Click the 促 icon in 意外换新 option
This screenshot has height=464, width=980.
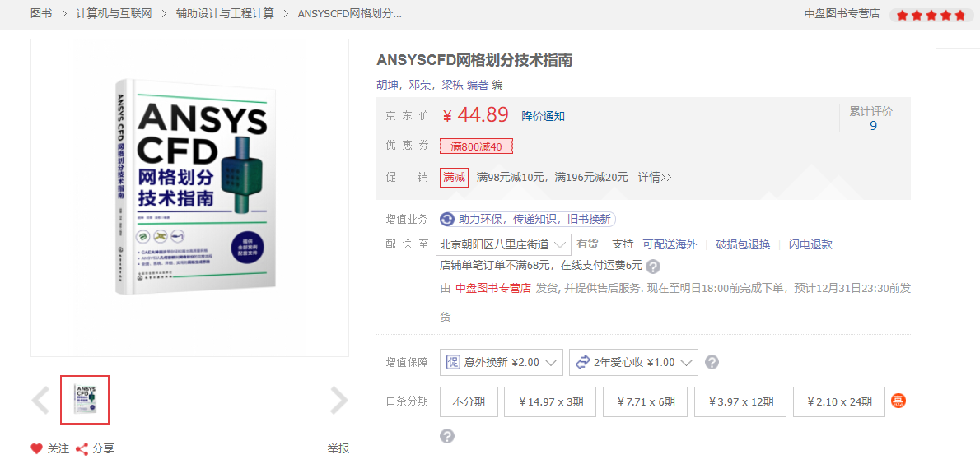pyautogui.click(x=454, y=362)
